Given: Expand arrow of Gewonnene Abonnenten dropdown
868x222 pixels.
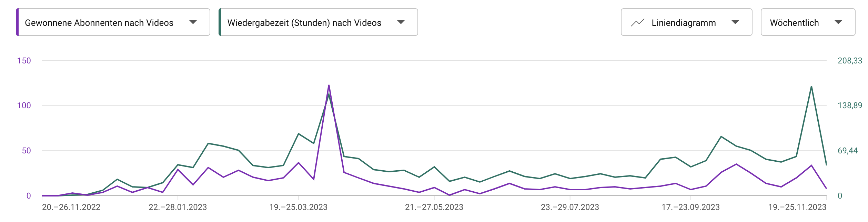Looking at the screenshot, I should click(193, 22).
